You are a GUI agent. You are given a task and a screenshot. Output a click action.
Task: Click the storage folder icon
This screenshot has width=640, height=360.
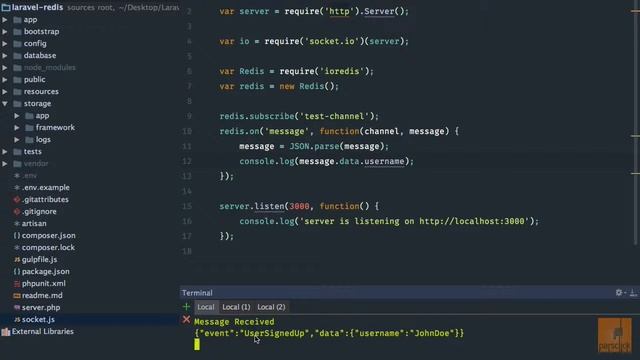[x=17, y=104]
